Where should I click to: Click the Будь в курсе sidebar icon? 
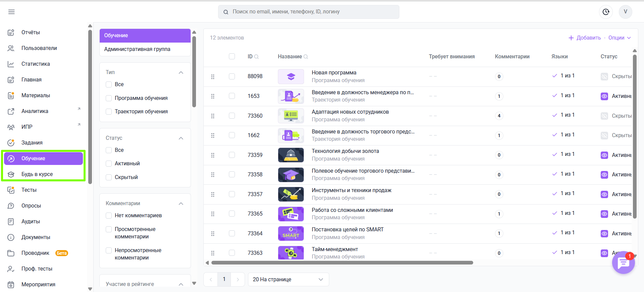coord(11,174)
